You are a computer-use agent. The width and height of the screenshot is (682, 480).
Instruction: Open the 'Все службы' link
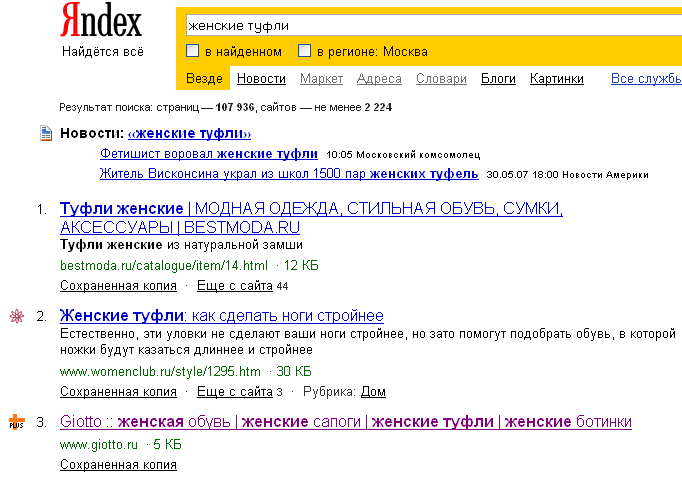click(646, 79)
